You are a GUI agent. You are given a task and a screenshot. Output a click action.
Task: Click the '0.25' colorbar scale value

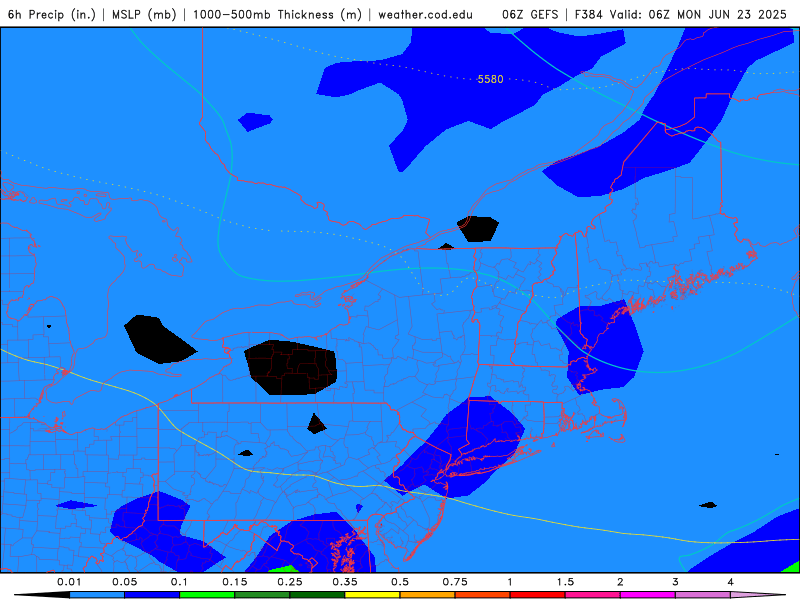[290, 582]
